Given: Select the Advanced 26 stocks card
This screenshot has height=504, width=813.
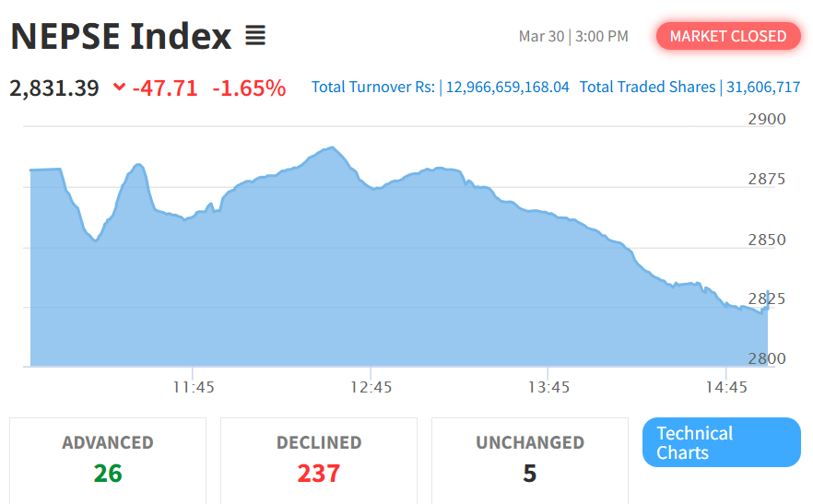Looking at the screenshot, I should click(108, 459).
